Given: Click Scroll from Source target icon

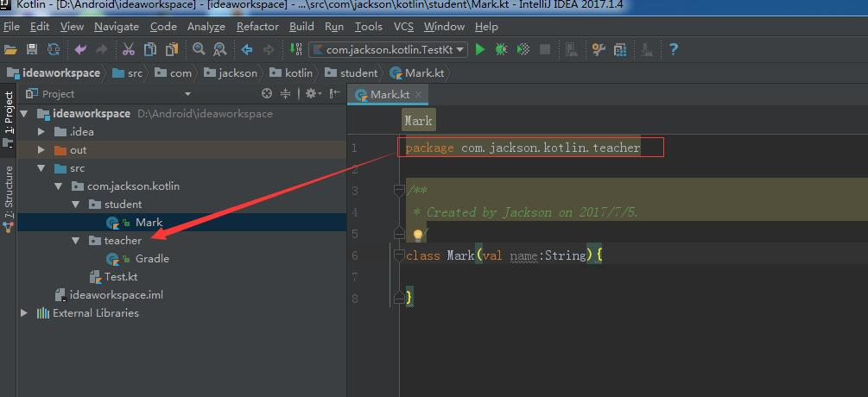Looking at the screenshot, I should point(267,94).
